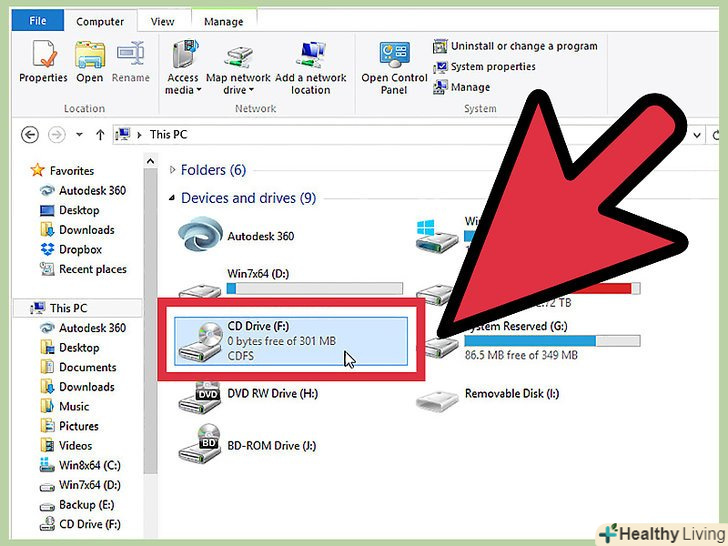Open Downloads under Favorites
This screenshot has width=728, height=546.
78,230
